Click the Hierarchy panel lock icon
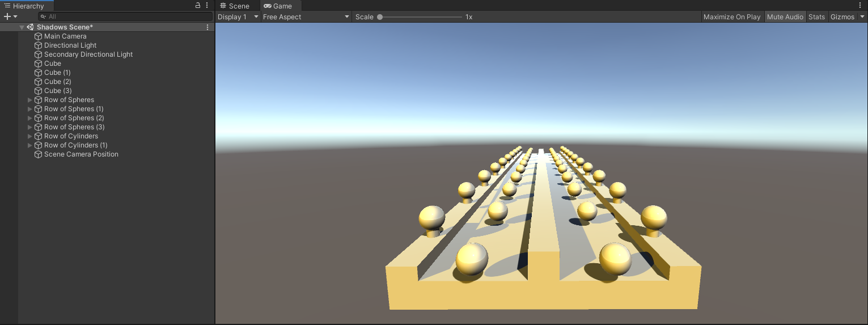 (x=198, y=5)
